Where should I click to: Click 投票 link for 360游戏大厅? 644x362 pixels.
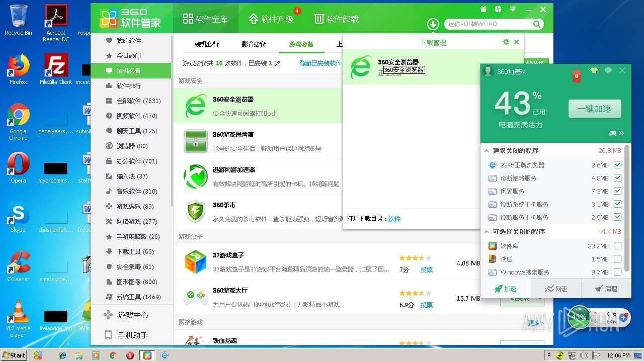(427, 305)
